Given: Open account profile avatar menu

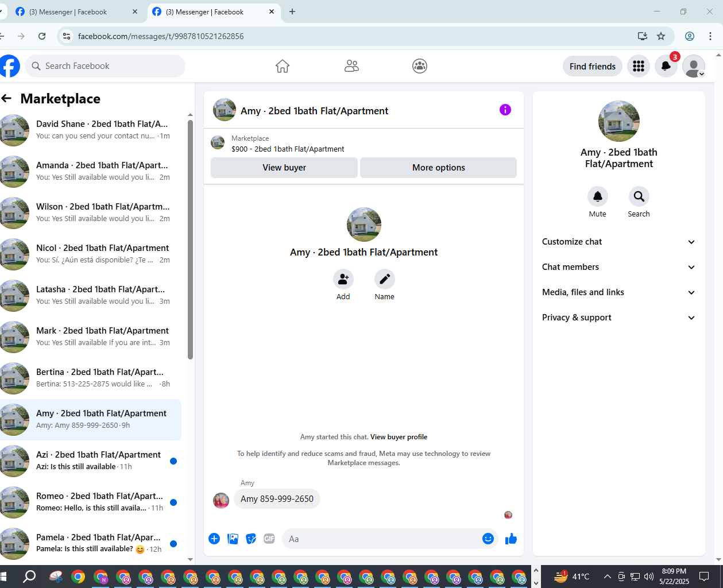Looking at the screenshot, I should click(694, 67).
